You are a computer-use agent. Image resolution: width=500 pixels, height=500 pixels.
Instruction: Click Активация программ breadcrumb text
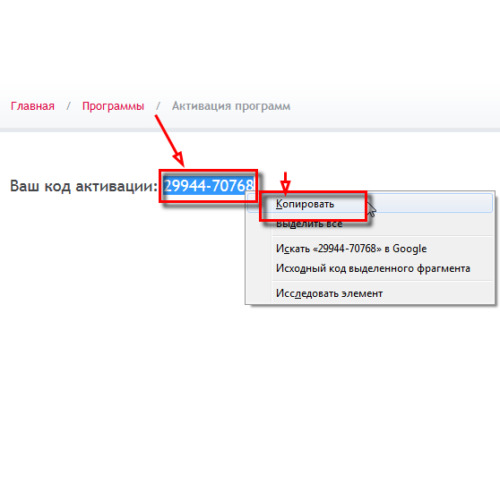pyautogui.click(x=231, y=106)
